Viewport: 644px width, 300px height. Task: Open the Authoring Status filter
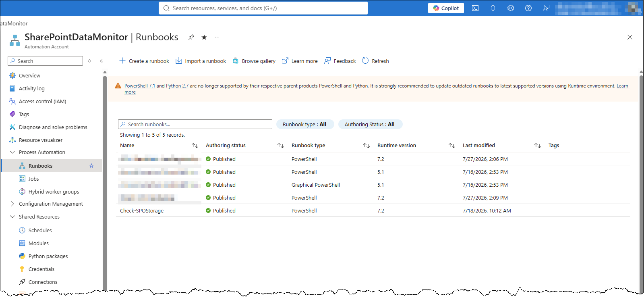point(370,124)
